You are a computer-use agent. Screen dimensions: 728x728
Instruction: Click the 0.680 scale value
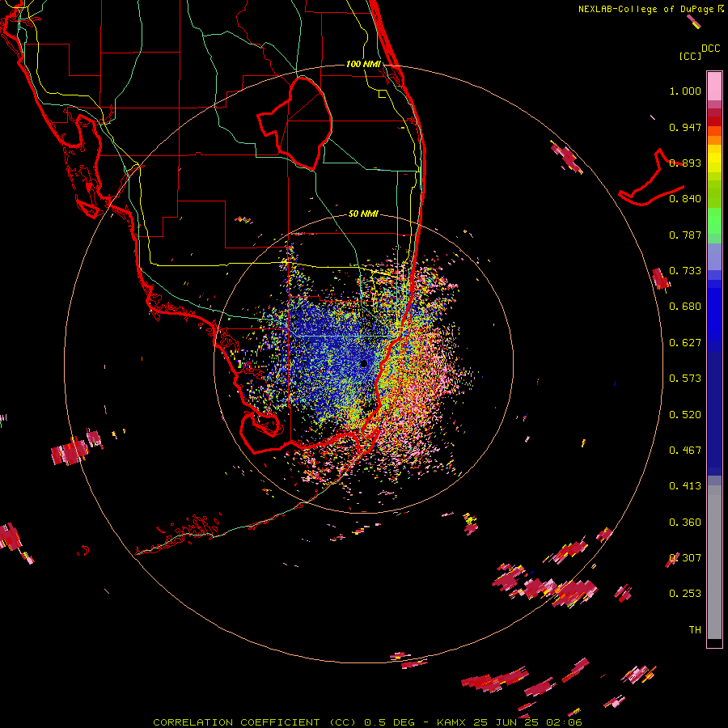tap(685, 307)
